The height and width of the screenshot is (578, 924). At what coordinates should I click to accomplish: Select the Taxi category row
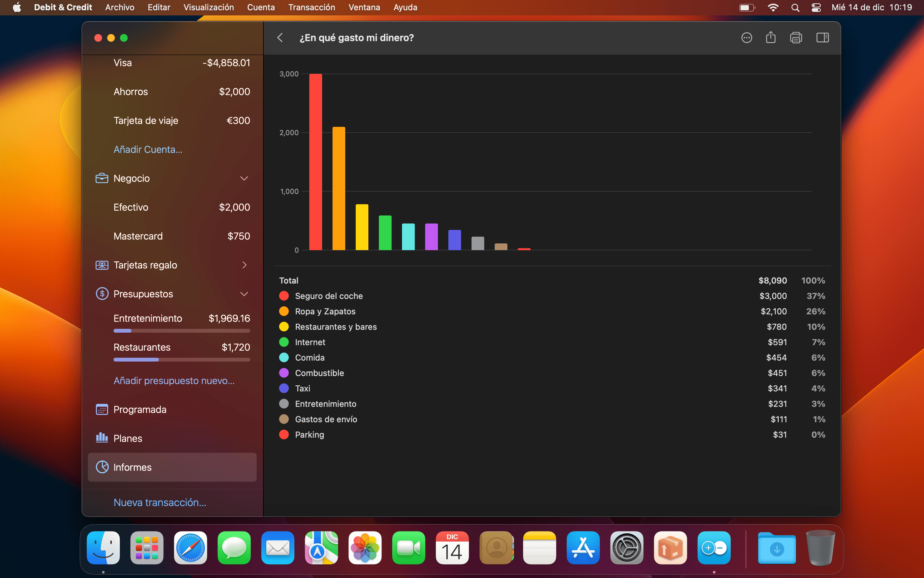click(x=552, y=389)
